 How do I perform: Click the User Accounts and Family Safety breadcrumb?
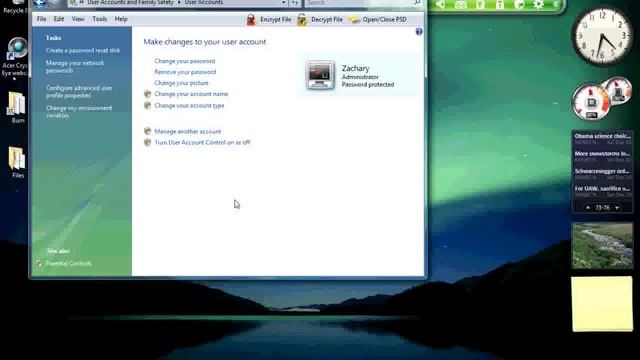coord(130,2)
